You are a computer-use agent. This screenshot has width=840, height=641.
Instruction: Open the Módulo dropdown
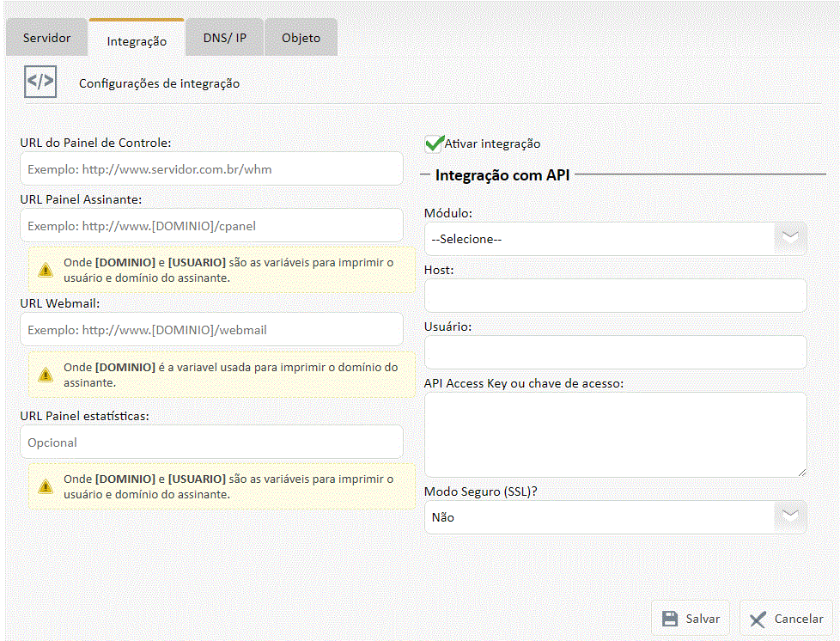(x=615, y=239)
